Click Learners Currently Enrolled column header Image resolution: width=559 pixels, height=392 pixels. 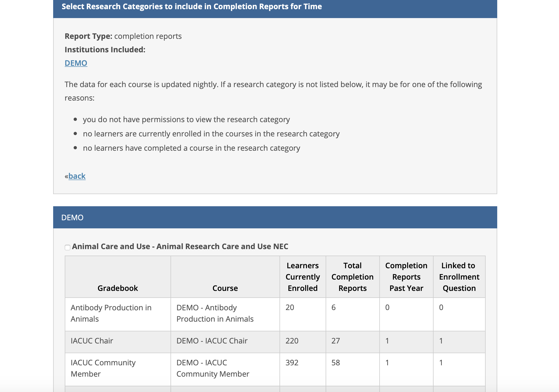point(303,277)
